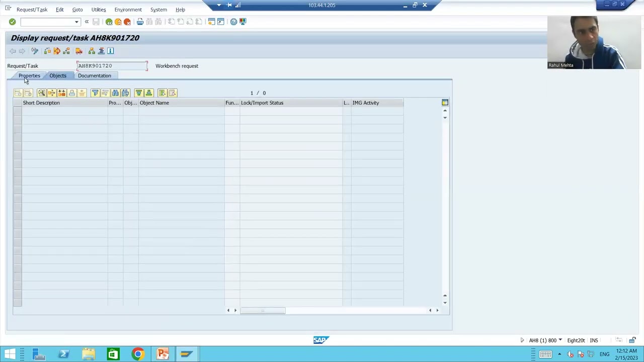
Task: Click the Print icon in standard toolbar
Action: pos(140,22)
